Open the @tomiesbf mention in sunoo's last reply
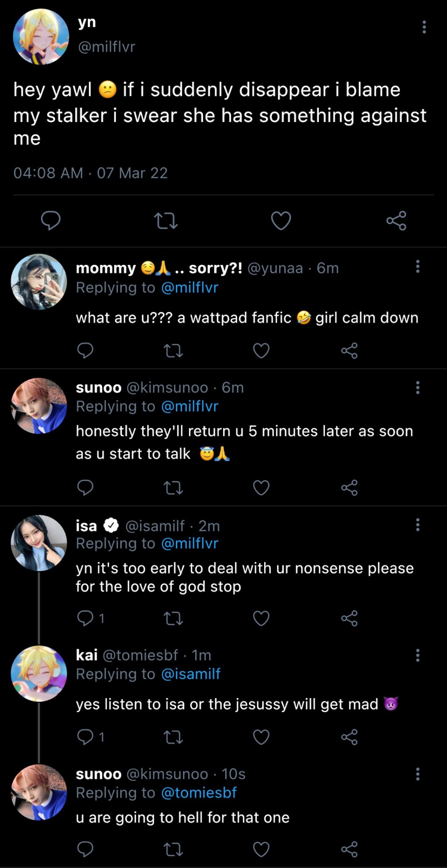 click(199, 793)
